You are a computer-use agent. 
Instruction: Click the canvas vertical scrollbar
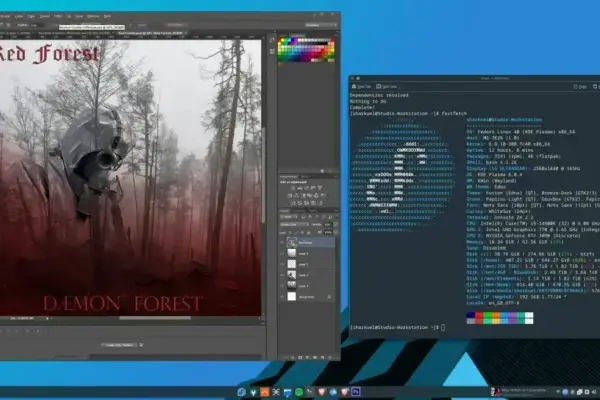click(263, 175)
